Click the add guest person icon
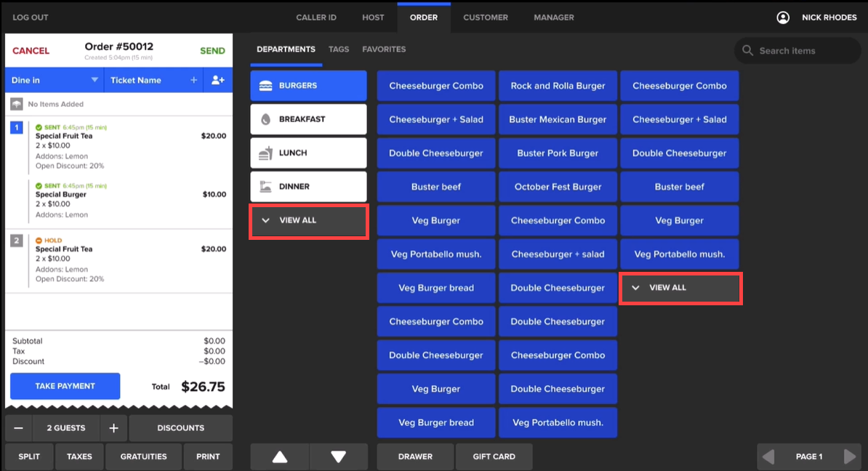The image size is (868, 471). [217, 80]
